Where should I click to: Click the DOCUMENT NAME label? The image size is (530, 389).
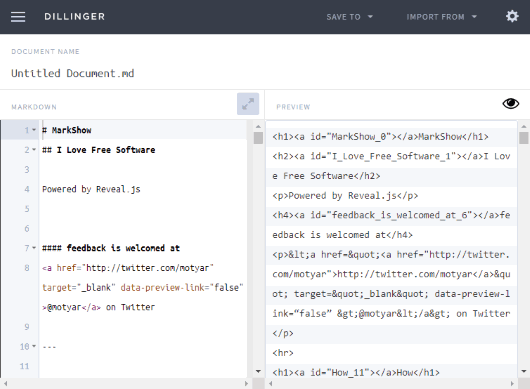(45, 52)
